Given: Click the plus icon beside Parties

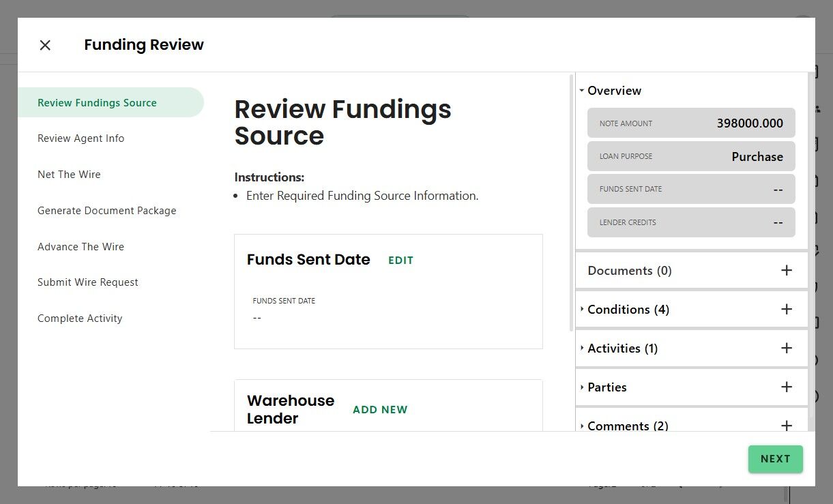Looking at the screenshot, I should pyautogui.click(x=786, y=387).
